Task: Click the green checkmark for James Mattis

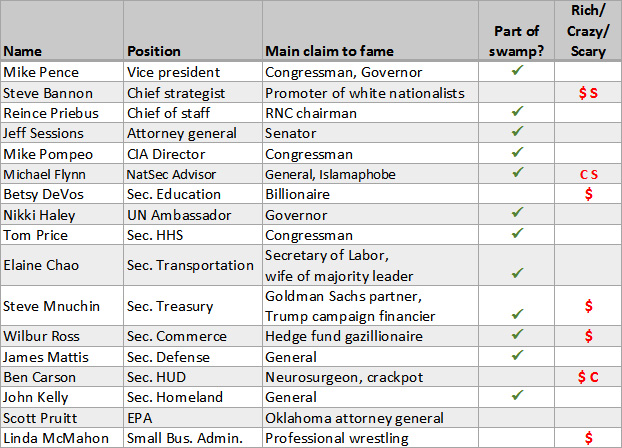Action: click(x=517, y=356)
